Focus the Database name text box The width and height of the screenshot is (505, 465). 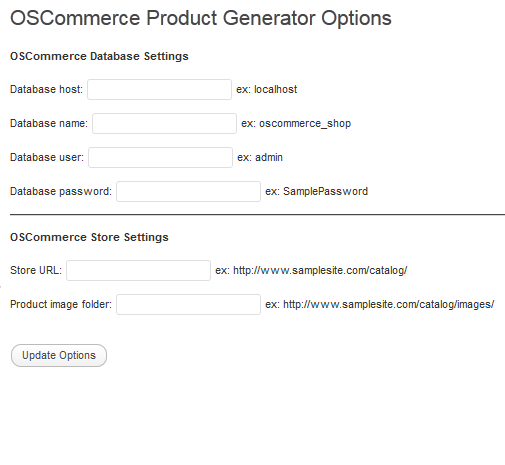tap(164, 123)
